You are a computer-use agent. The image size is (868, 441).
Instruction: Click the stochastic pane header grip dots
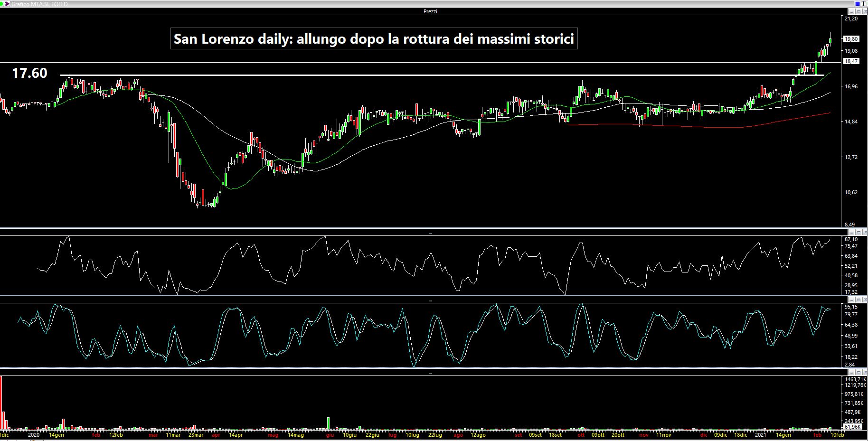point(430,301)
